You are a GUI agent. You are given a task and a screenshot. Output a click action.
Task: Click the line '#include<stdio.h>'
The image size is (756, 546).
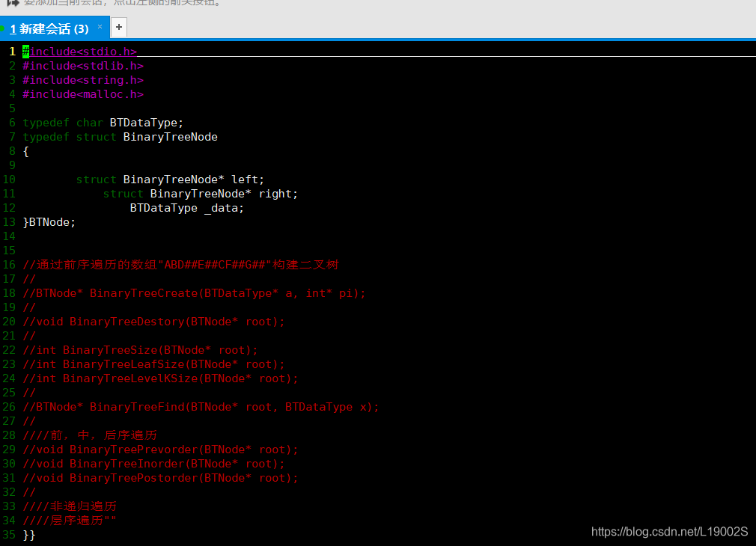click(80, 52)
